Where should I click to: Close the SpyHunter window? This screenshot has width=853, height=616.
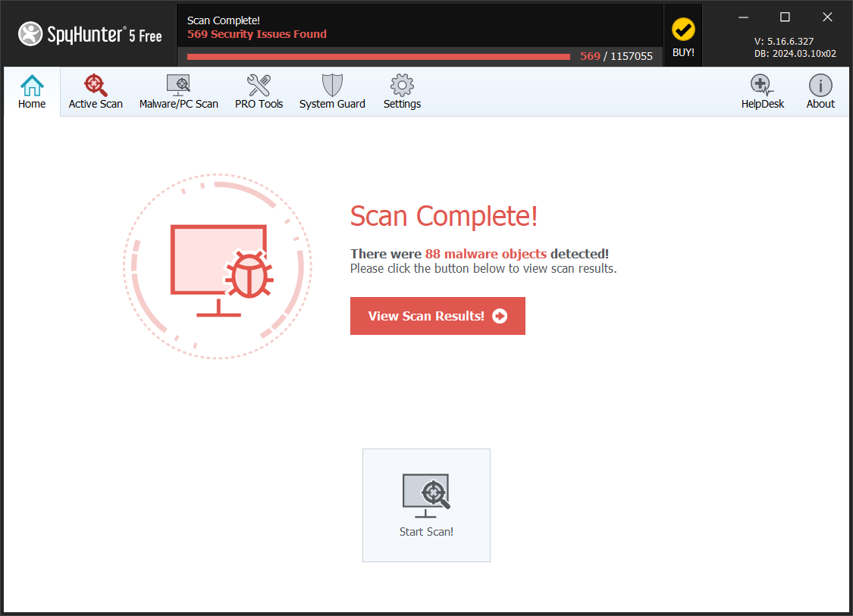pyautogui.click(x=827, y=17)
